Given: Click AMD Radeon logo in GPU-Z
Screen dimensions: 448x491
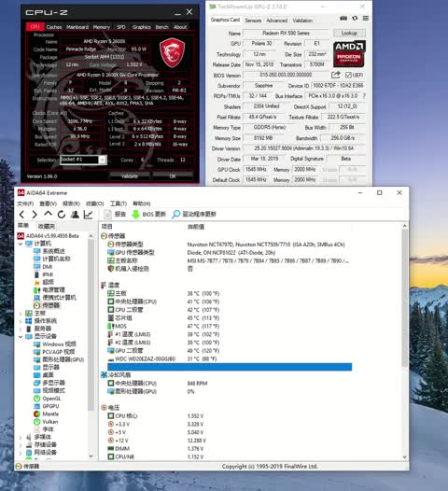Looking at the screenshot, I should pos(349,53).
